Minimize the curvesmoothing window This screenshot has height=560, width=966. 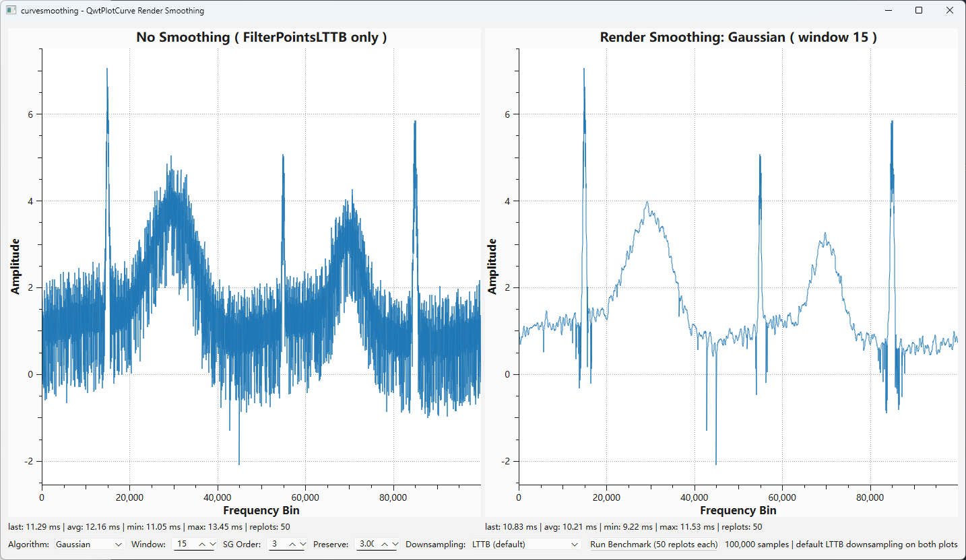coord(889,11)
